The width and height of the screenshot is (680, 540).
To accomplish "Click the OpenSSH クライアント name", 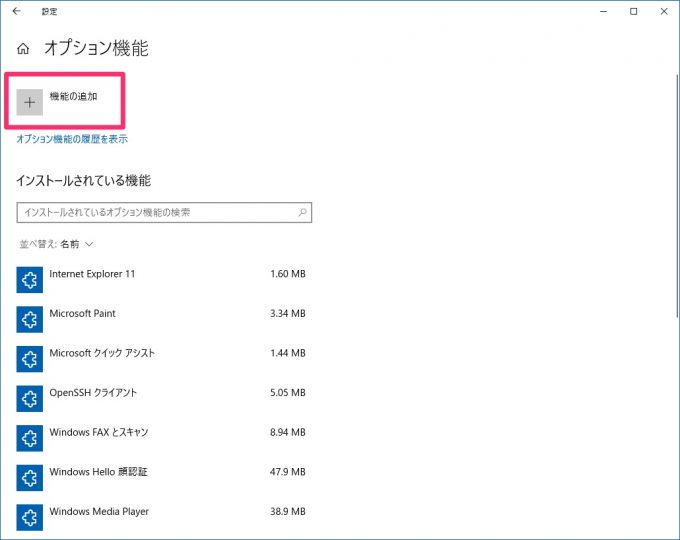I will tap(93, 393).
